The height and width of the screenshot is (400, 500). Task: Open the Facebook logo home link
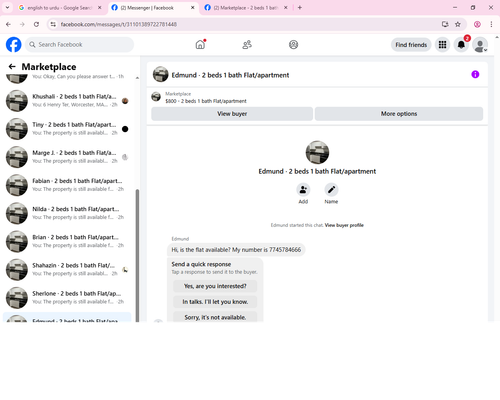pyautogui.click(x=14, y=45)
